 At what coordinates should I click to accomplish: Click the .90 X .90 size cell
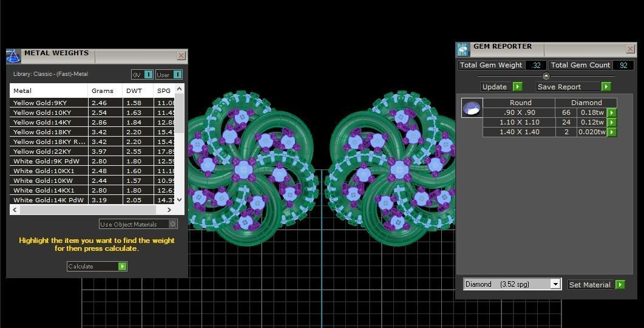[x=520, y=112]
